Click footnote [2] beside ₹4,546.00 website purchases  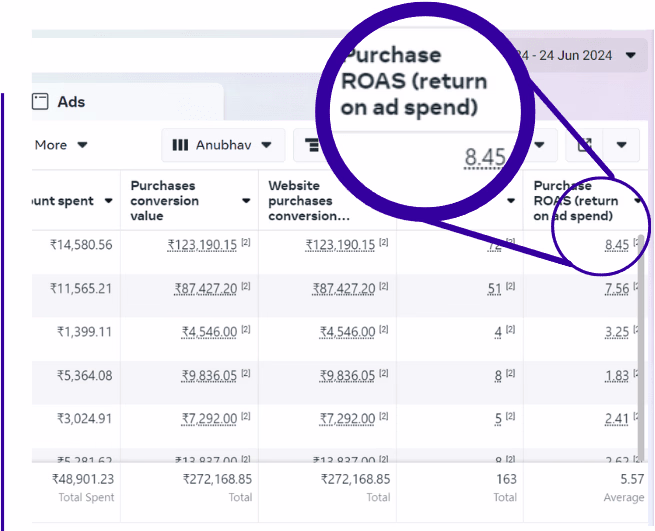383,331
